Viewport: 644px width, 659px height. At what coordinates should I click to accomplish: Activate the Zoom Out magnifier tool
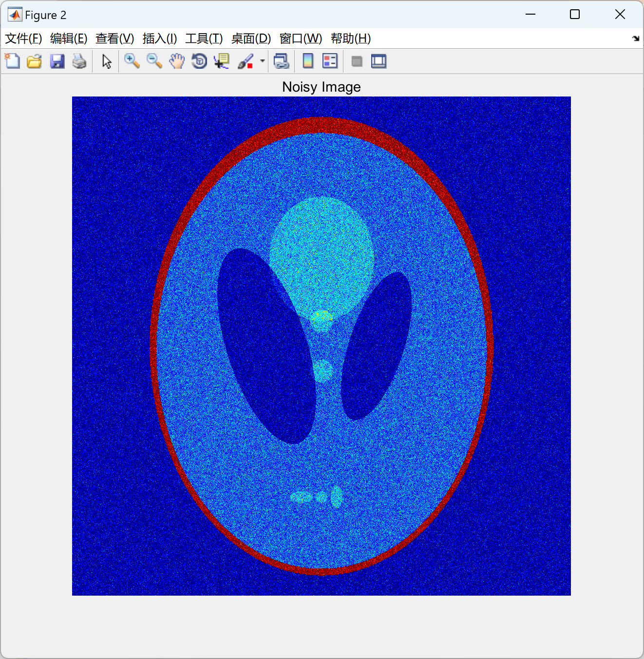tap(154, 61)
